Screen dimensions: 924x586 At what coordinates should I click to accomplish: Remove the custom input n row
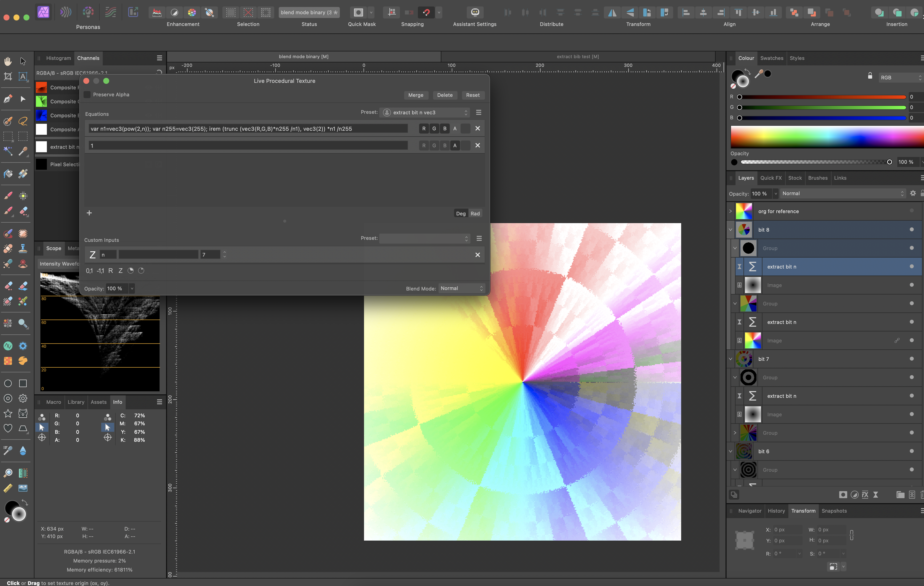pos(477,255)
